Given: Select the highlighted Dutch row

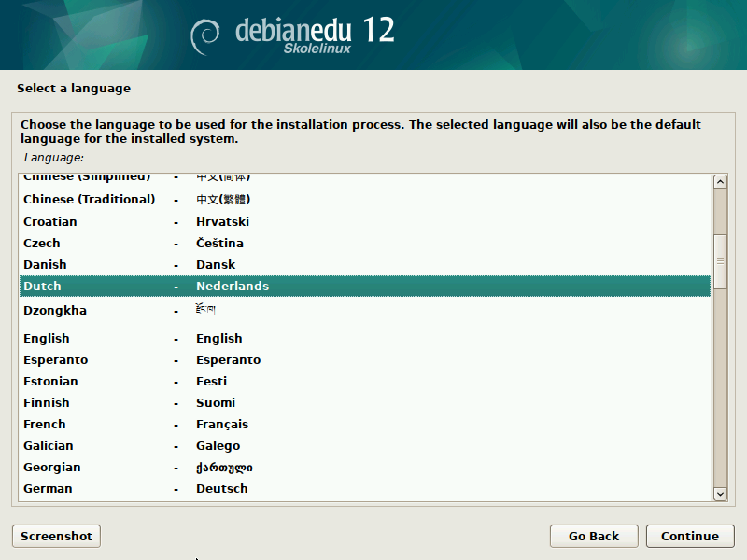Looking at the screenshot, I should coord(365,286).
